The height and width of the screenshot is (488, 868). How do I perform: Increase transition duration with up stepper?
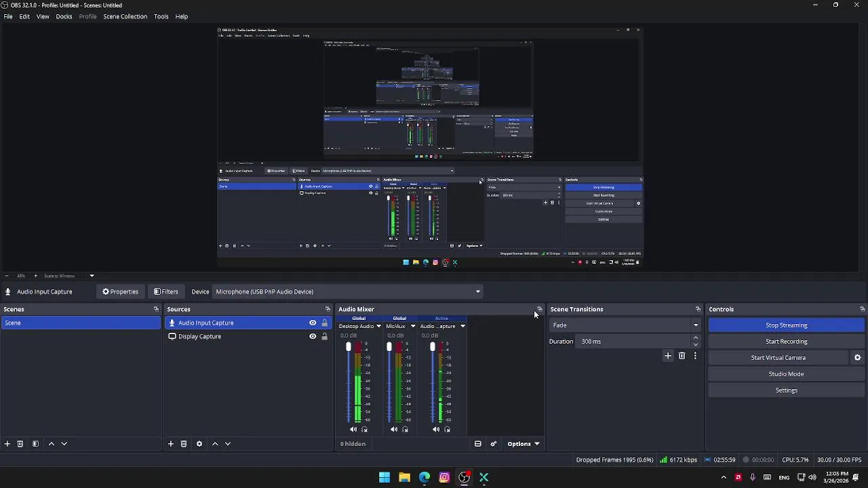(x=695, y=338)
